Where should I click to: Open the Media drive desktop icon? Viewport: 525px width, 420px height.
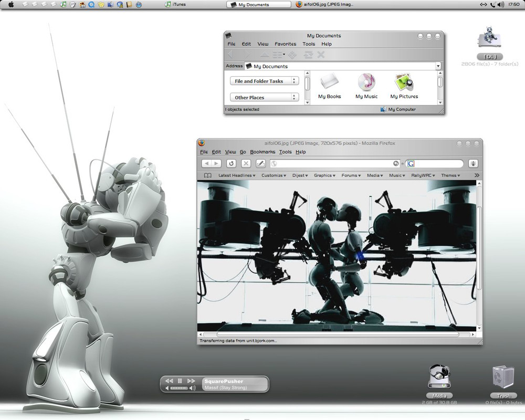coord(439,382)
